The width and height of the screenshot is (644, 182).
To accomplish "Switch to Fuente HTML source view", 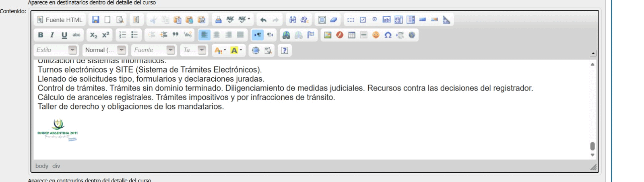I will tap(60, 20).
